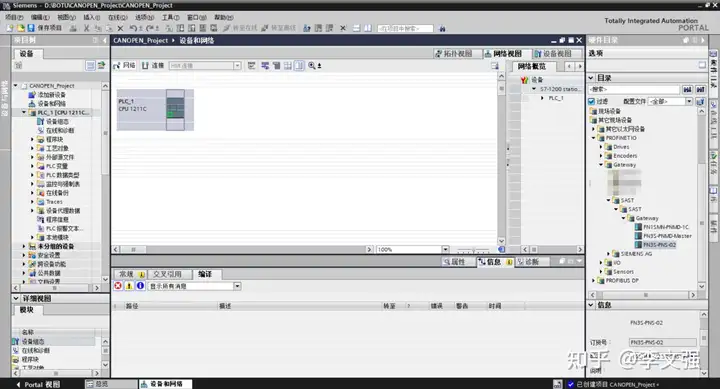Open 在线 Online menu
Image resolution: width=720 pixels, height=389 pixels.
pos(118,17)
